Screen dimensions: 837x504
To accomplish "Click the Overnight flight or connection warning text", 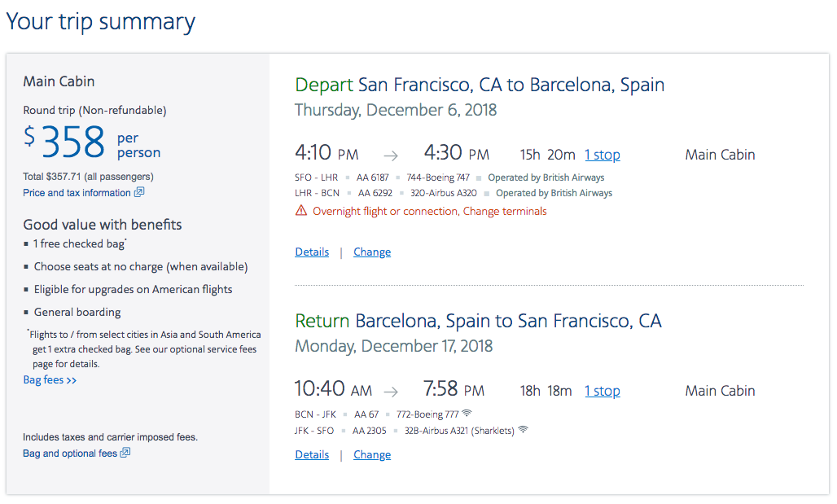I will 430,211.
